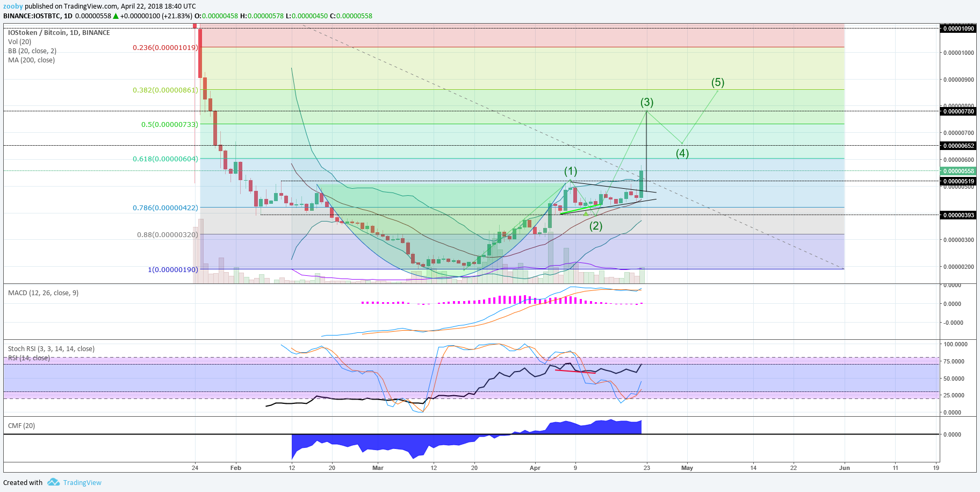Image resolution: width=980 pixels, height=492 pixels.
Task: Select the MA (200, close) indicator label
Action: tap(31, 60)
